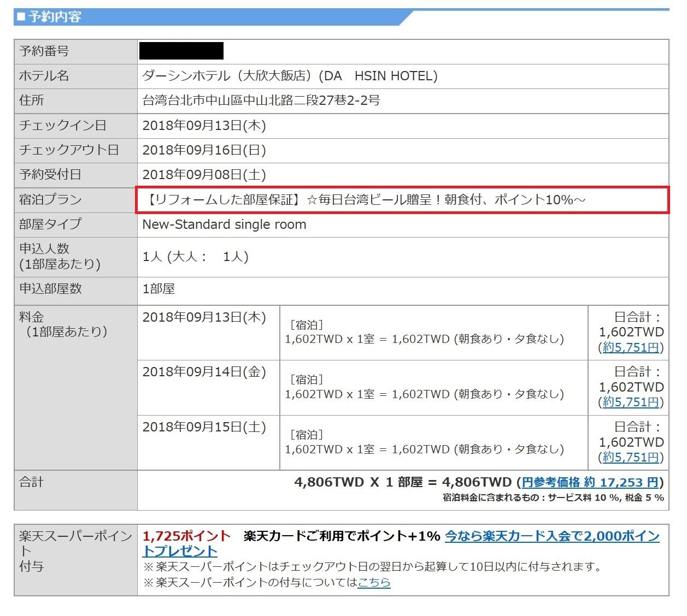
Task: Click room type New-Standard single room
Action: point(224,224)
